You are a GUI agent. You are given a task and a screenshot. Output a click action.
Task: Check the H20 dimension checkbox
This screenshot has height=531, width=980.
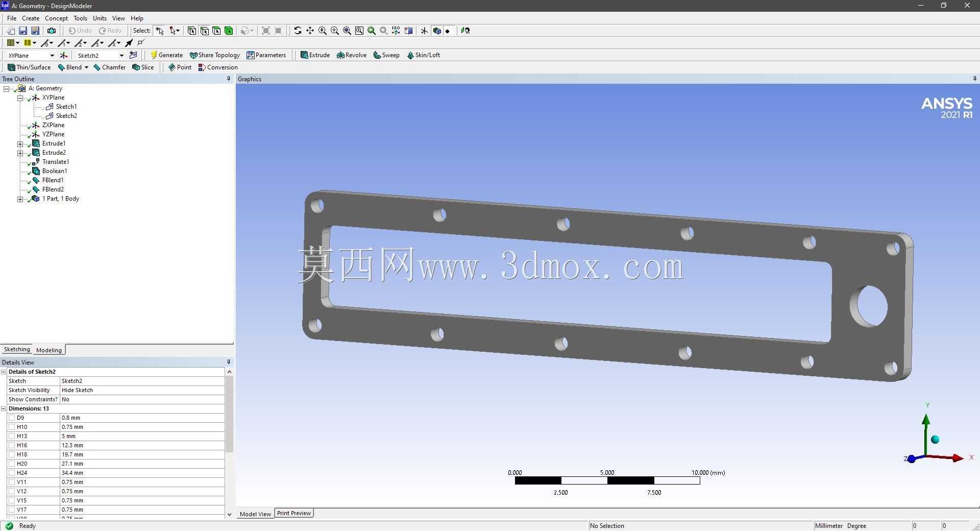[x=12, y=464]
